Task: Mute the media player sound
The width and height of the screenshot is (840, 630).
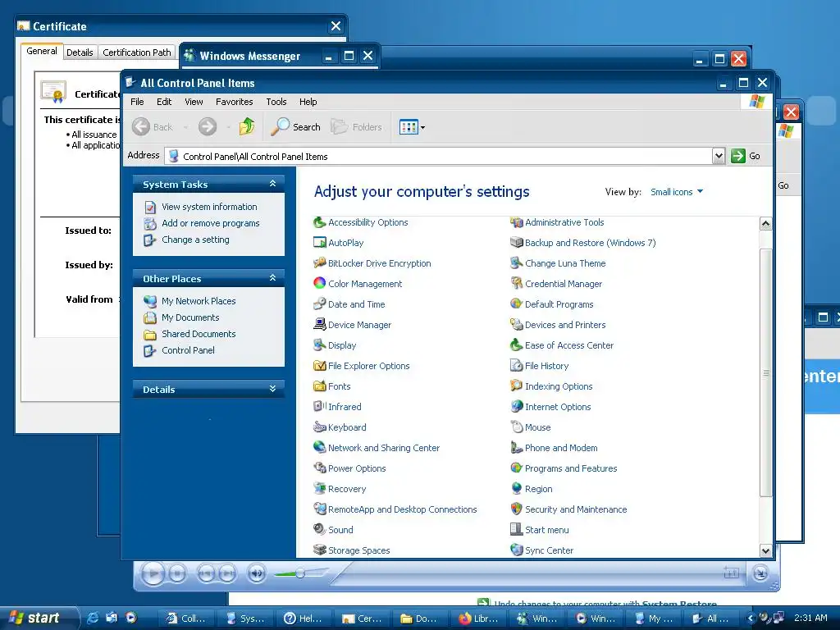Action: [257, 573]
